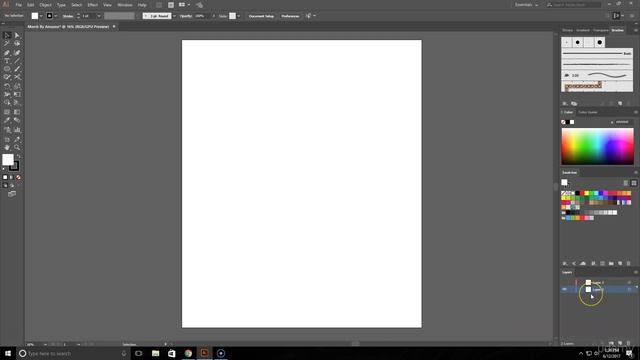Select the Scale tool
The height and width of the screenshot is (360, 640).
pos(17,86)
